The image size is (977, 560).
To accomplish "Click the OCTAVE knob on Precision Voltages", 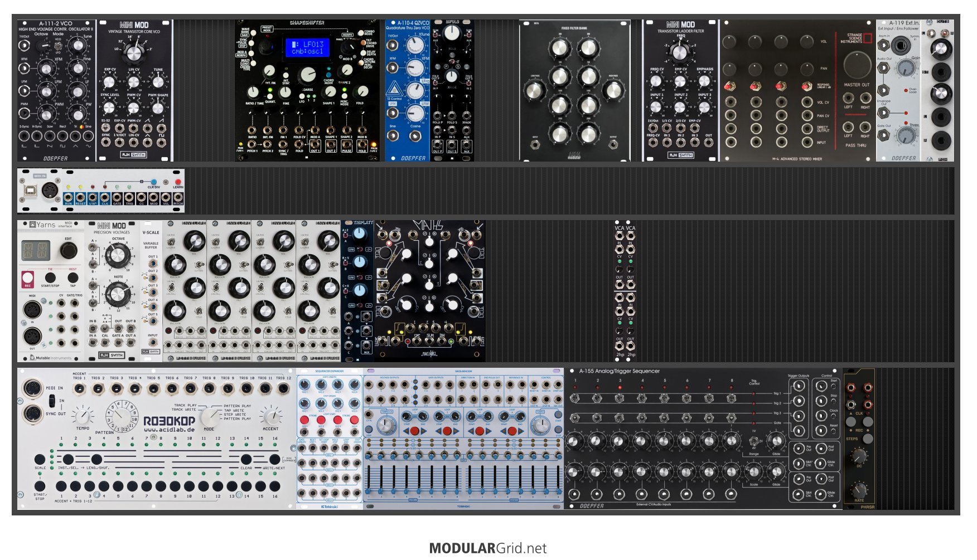I will click(118, 256).
